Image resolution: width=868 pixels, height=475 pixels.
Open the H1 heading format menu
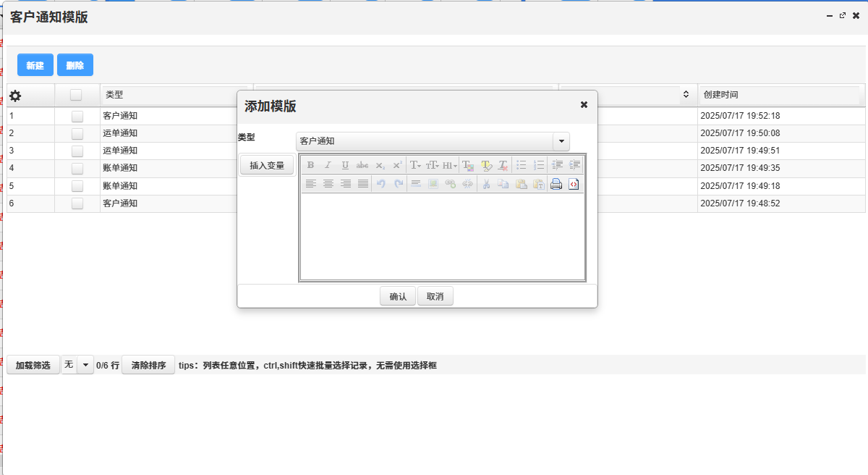450,165
